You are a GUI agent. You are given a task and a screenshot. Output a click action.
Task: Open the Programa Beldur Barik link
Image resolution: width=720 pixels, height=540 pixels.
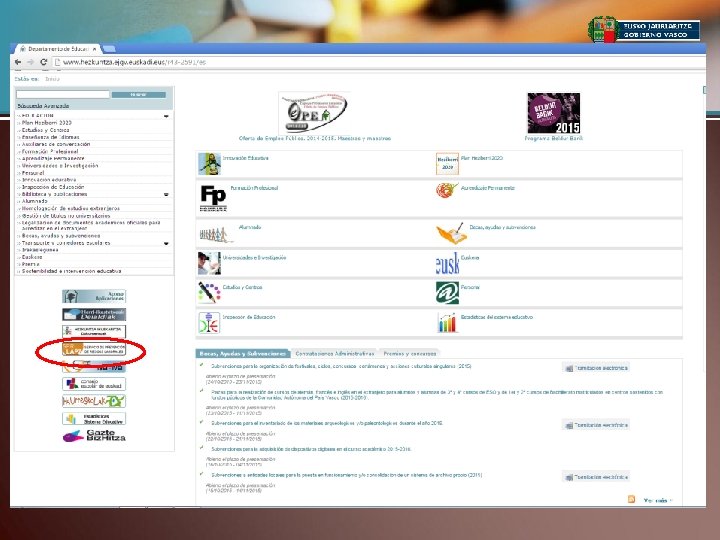tap(554, 138)
